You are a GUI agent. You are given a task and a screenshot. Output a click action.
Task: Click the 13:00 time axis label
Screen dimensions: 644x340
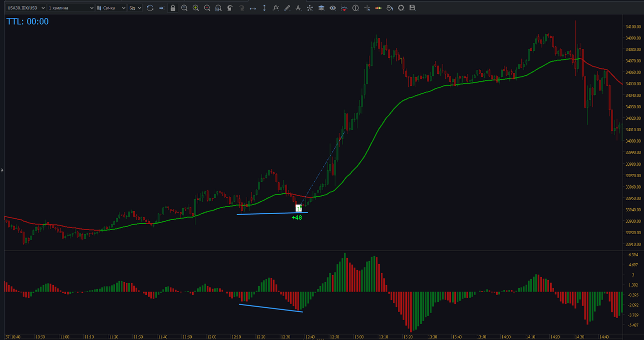pos(359,337)
